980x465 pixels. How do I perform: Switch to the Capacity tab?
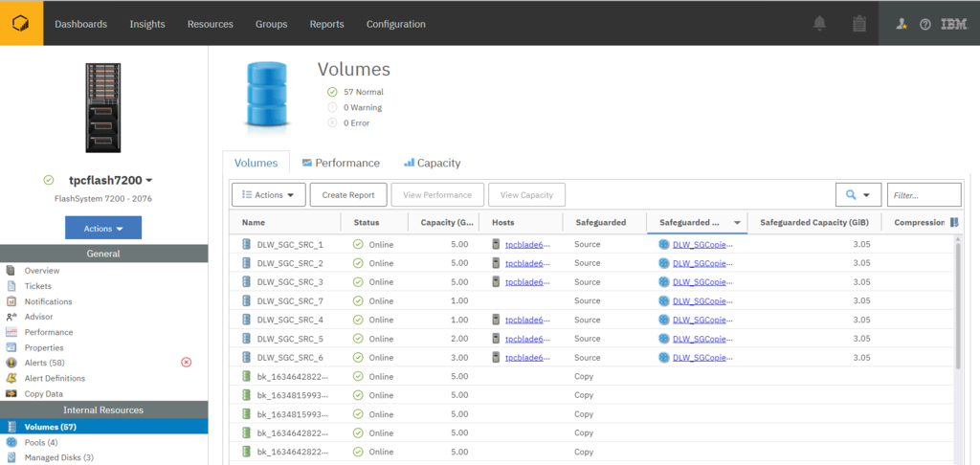click(432, 163)
